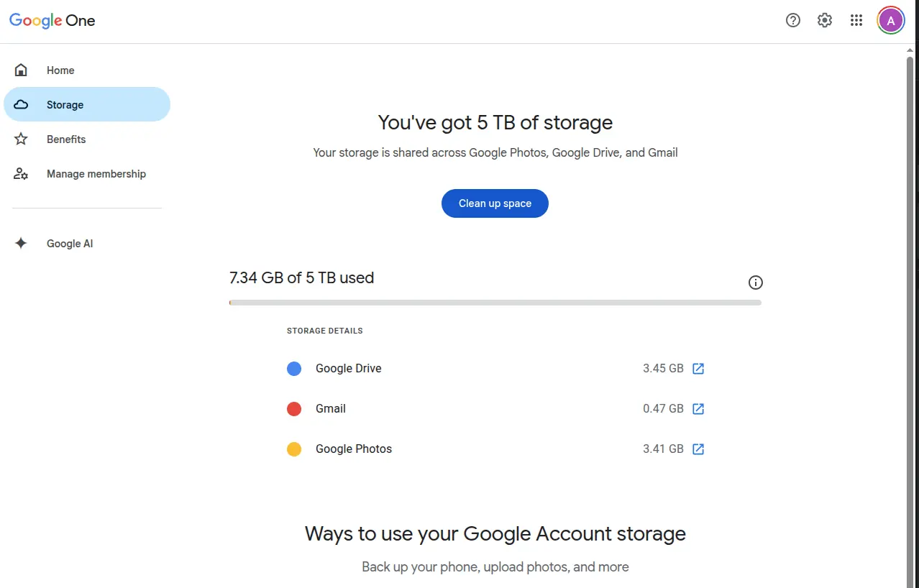This screenshot has width=919, height=588.
Task: Open Google Drive external link icon
Action: click(x=698, y=368)
